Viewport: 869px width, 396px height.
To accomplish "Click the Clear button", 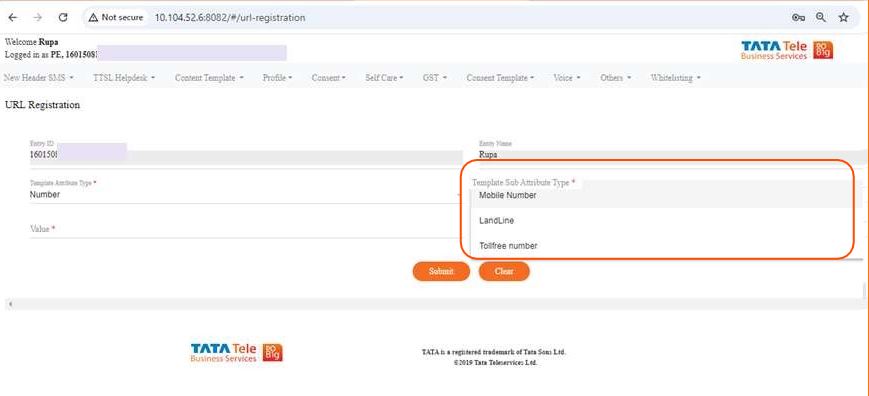I will tap(504, 271).
